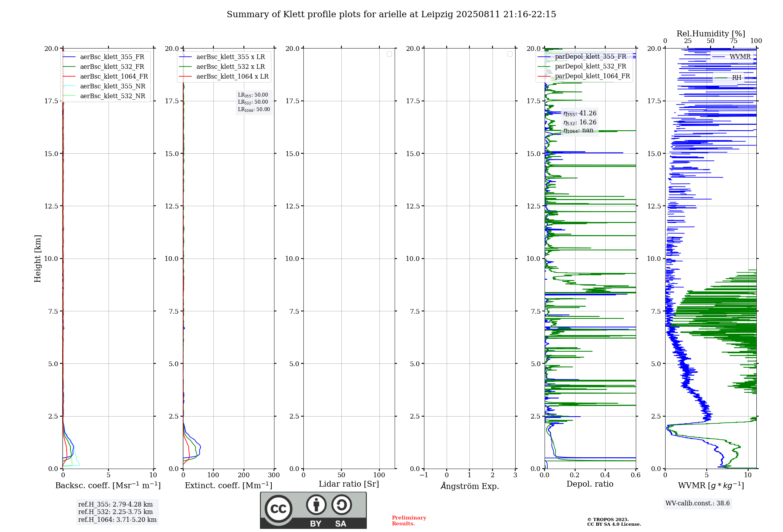Click the BY attribution person icon
Screen dimensions: 783x532
point(316,505)
